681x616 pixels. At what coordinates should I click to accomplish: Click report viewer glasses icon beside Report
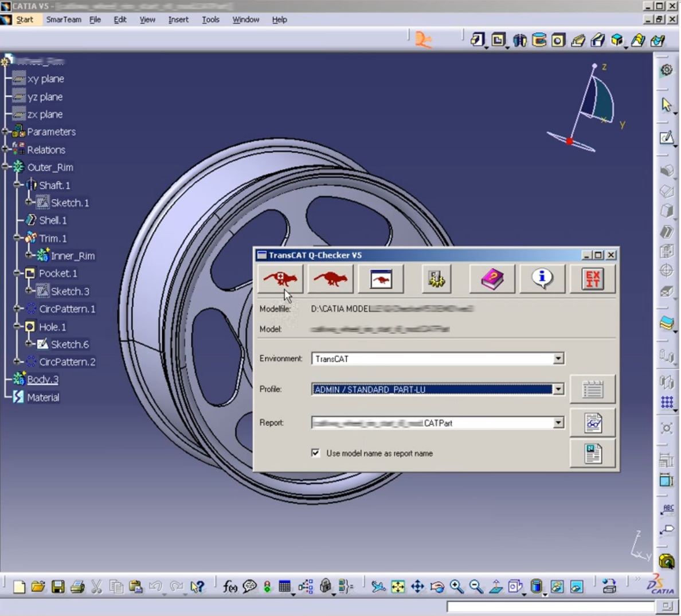click(x=592, y=422)
